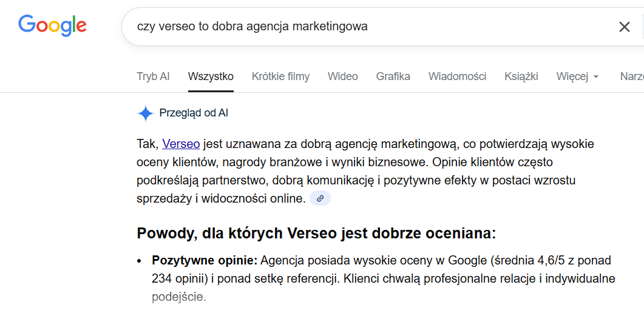
Task: Open the Wiadomości news tab
Action: [x=457, y=76]
